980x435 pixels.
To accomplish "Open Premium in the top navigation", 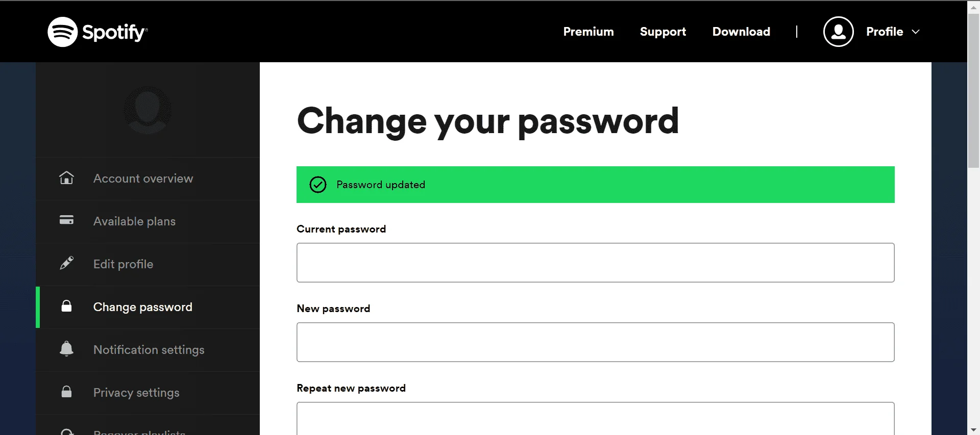I will click(x=589, y=32).
